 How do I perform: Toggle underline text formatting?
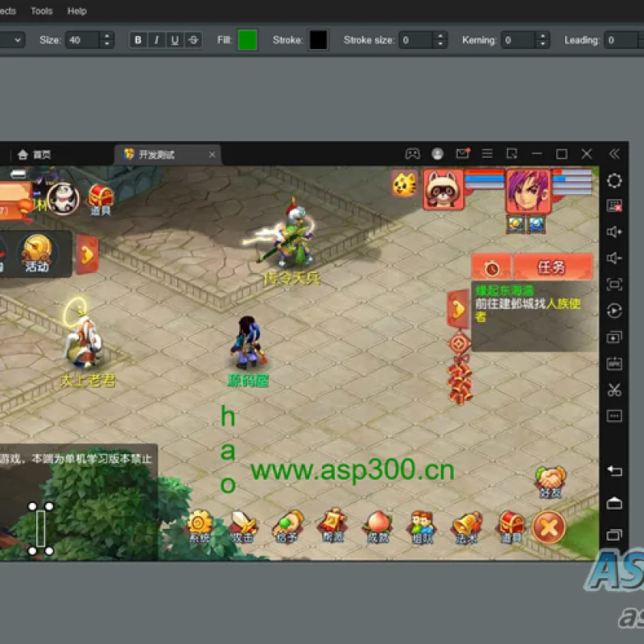tap(175, 40)
